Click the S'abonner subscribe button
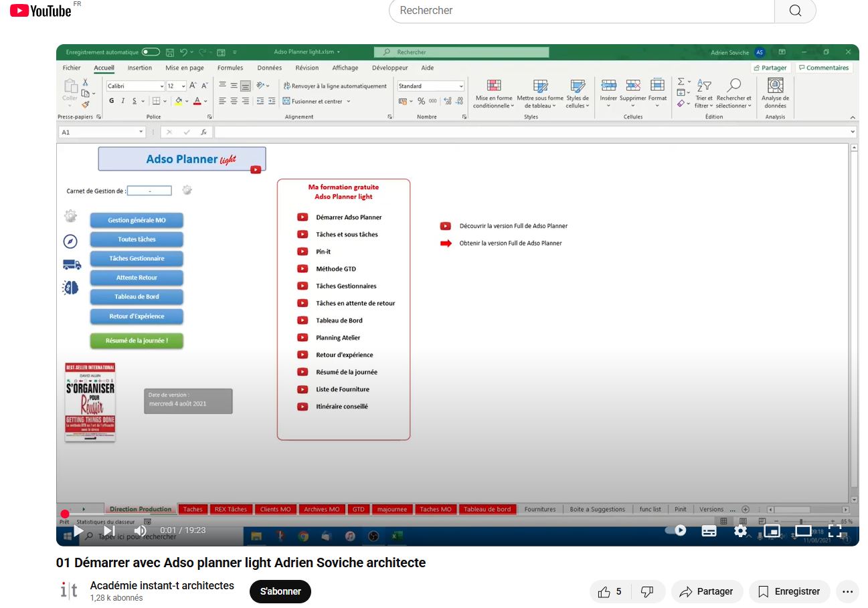 pos(280,591)
